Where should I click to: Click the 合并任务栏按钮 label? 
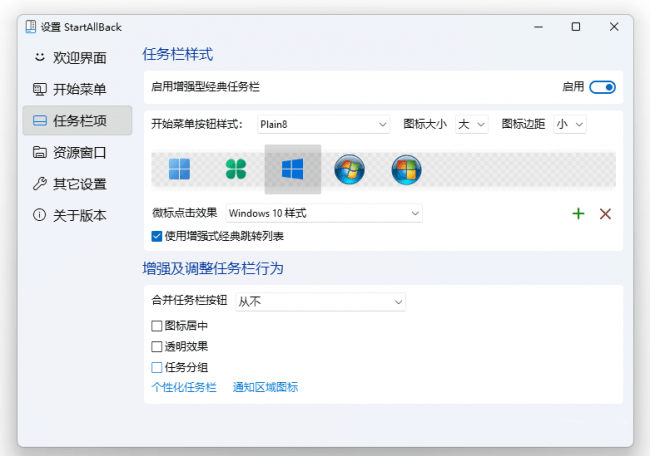[x=189, y=300]
